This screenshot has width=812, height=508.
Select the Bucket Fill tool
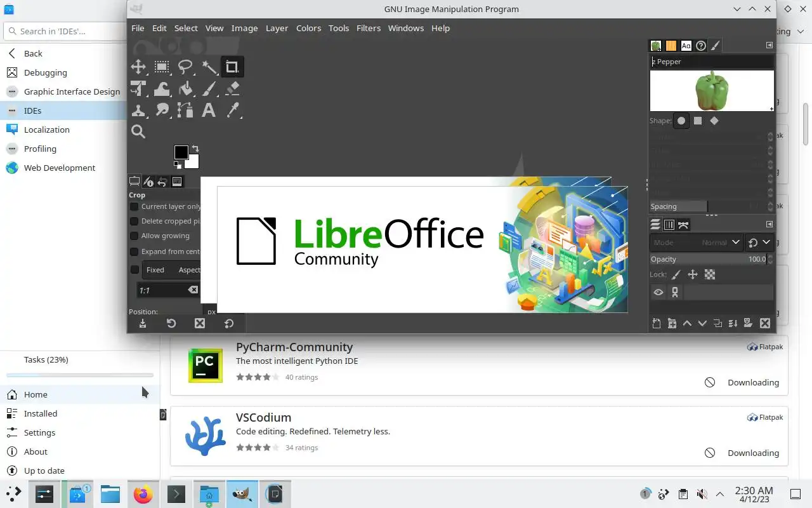pos(185,88)
